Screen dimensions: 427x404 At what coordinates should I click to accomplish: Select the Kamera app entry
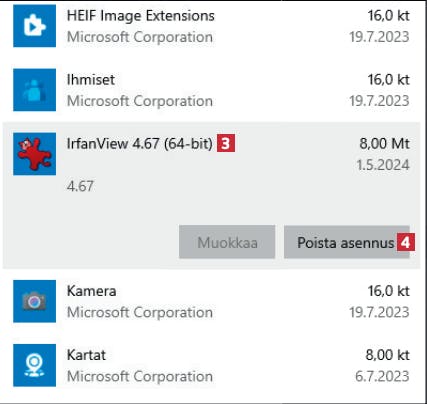pyautogui.click(x=211, y=301)
